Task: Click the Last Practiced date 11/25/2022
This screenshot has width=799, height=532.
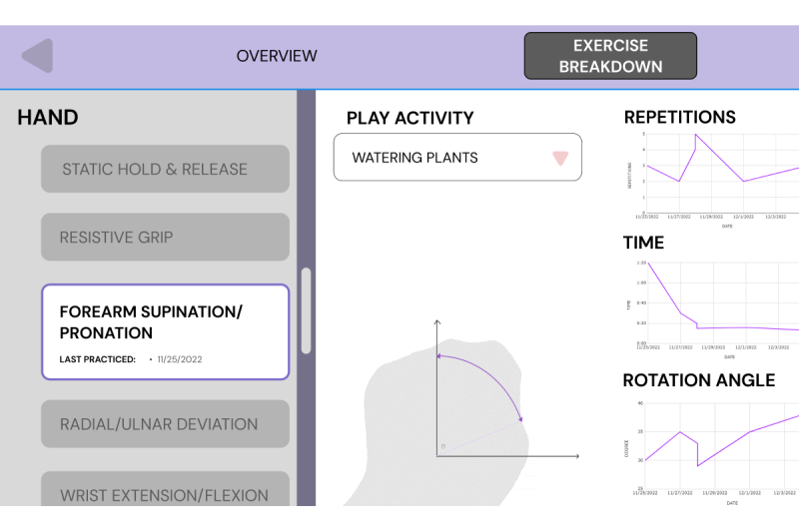Action: pos(180,359)
